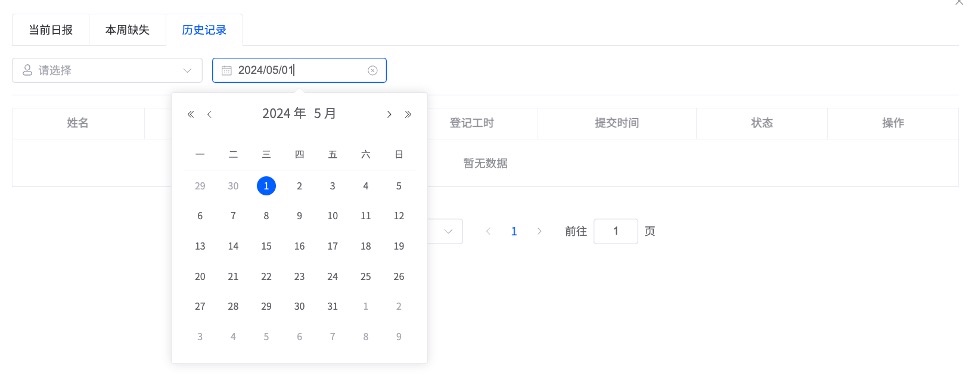This screenshot has width=976, height=386.
Task: Jump calendar to next year
Action: click(x=408, y=114)
